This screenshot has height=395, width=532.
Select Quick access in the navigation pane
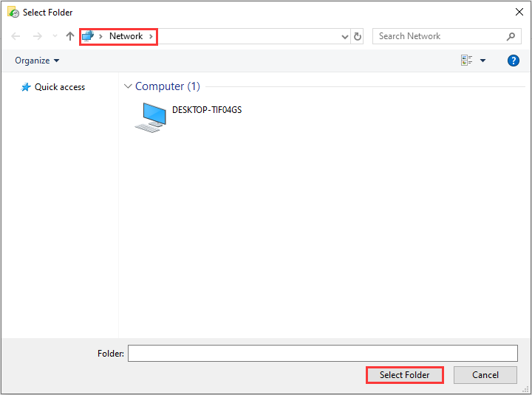coord(60,87)
